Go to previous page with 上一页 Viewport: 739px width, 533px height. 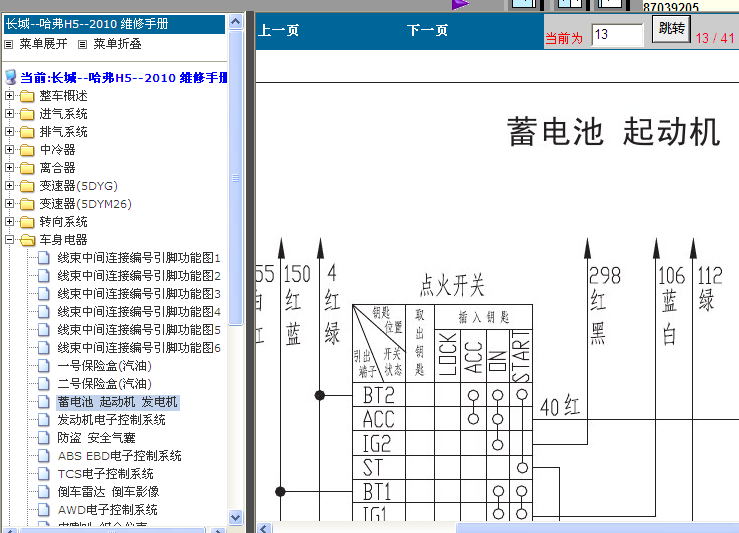tap(279, 31)
